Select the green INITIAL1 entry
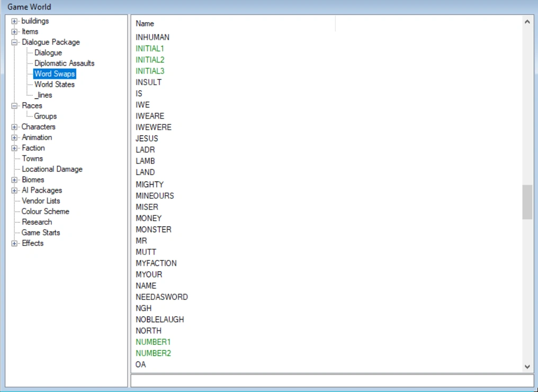The height and width of the screenshot is (392, 538). coord(150,49)
